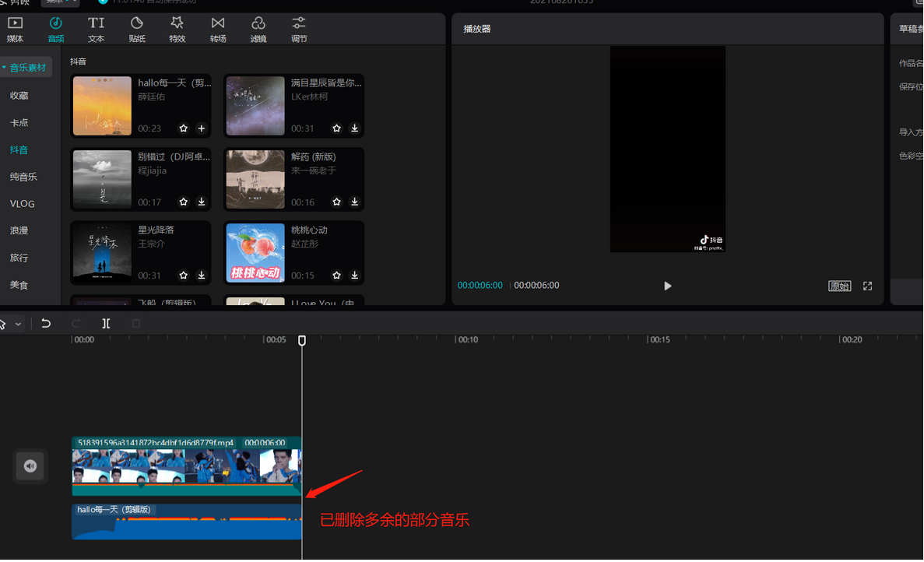Select the hallo每一天 audio clip on the timeline
This screenshot has height=562, width=924.
187,522
